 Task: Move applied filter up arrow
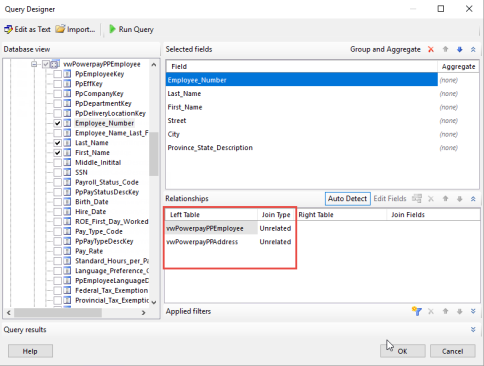[x=445, y=311]
